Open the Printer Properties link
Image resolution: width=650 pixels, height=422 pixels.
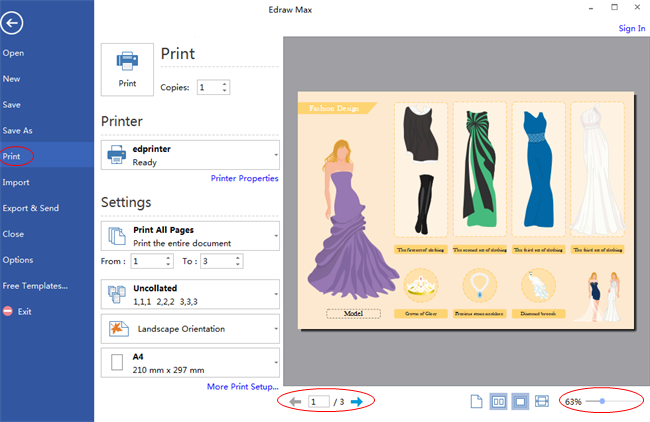pos(244,179)
